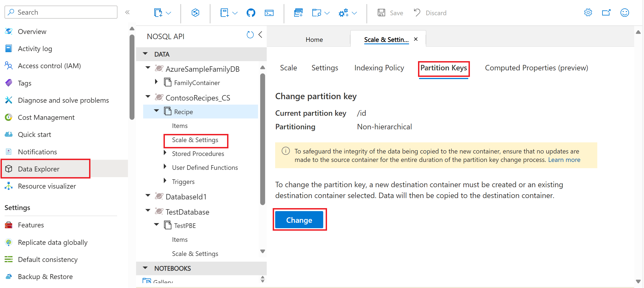644x288 pixels.
Task: Collapse the NOTEBOOKS section
Action: 145,268
